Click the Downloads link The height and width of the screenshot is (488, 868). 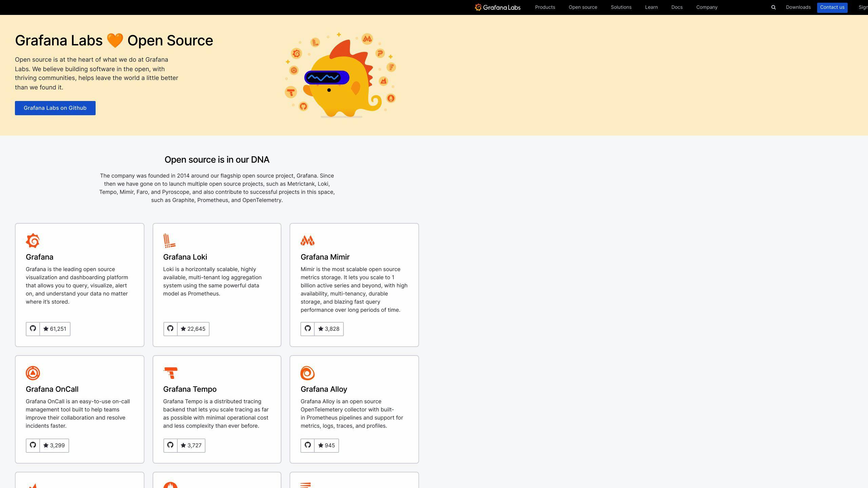pyautogui.click(x=798, y=7)
